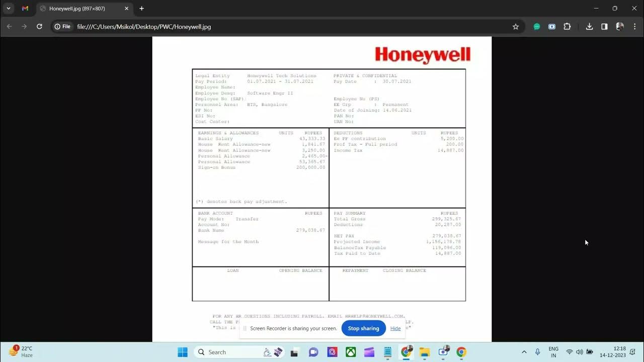Image resolution: width=644 pixels, height=362 pixels.
Task: Open a new browser tab
Action: (141, 9)
